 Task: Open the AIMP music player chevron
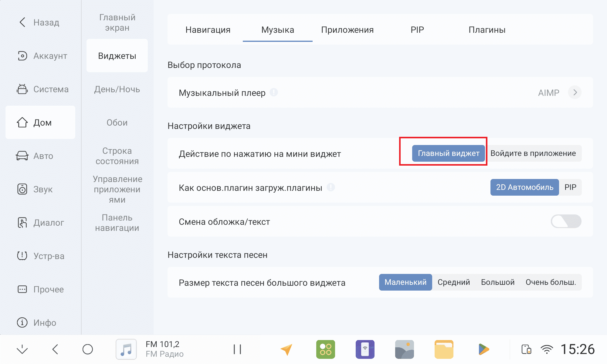575,93
